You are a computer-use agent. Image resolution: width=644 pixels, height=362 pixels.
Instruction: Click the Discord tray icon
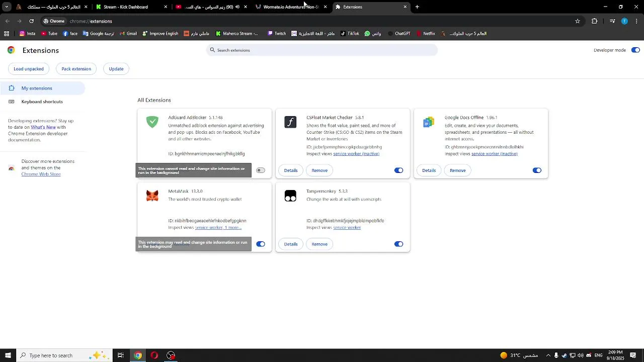click(589, 355)
